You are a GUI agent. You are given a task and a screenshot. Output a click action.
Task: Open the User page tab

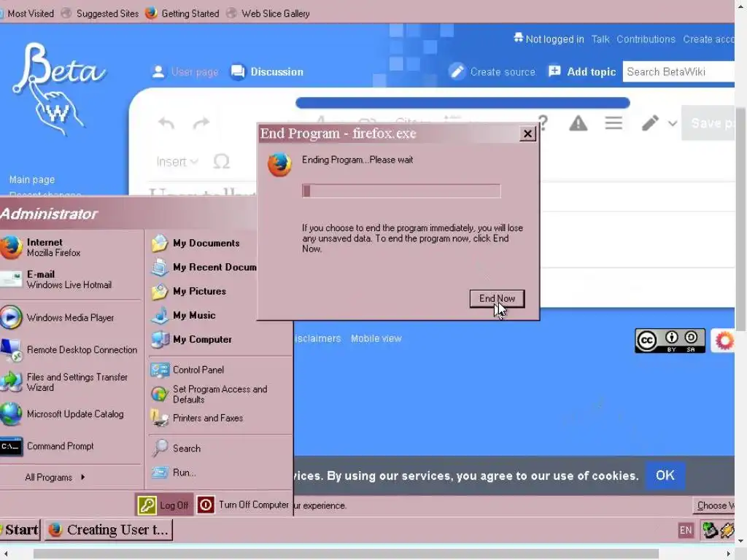185,72
